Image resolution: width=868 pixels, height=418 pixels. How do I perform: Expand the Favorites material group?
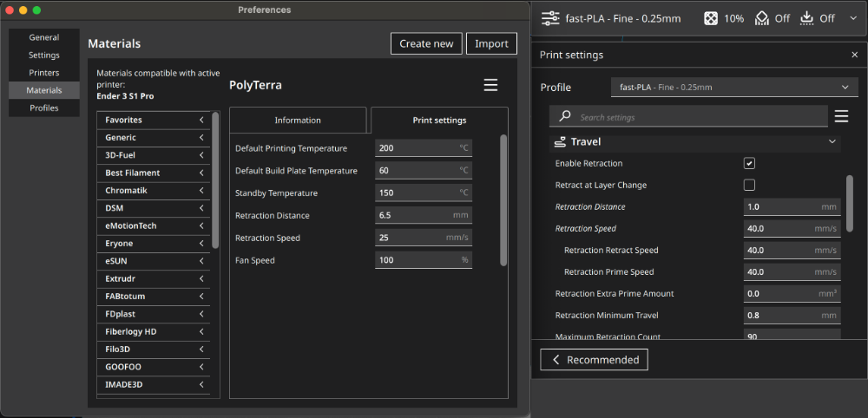(154, 120)
